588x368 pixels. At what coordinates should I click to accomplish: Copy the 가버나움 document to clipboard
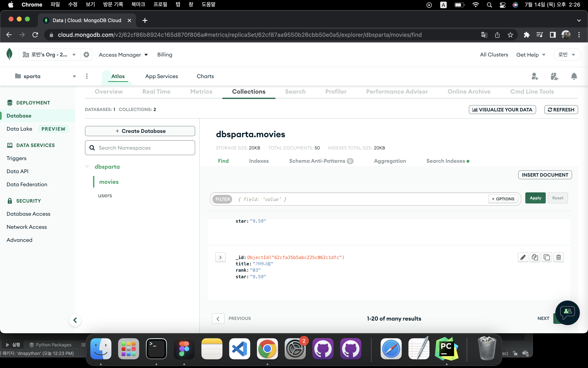535,257
